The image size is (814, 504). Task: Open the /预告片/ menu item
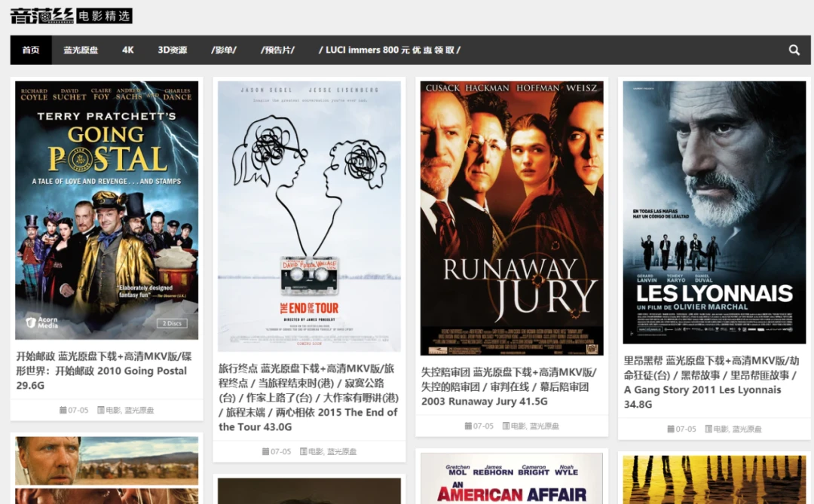click(x=277, y=50)
